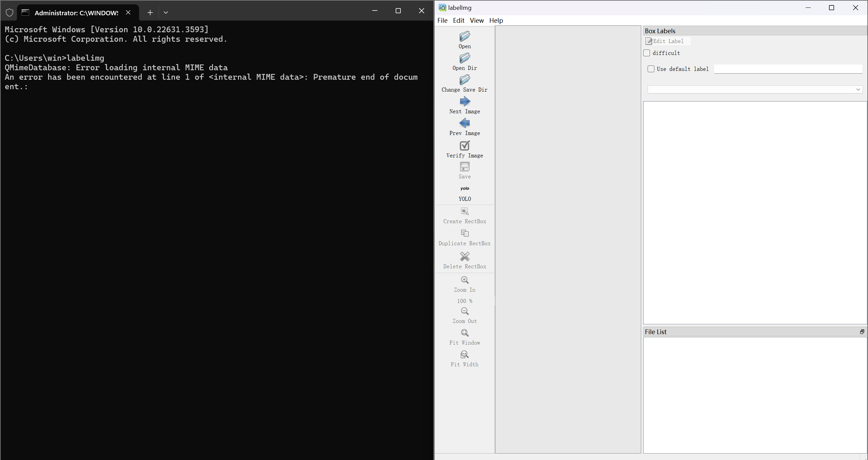This screenshot has width=868, height=460.
Task: Click inside the Box Labels list
Action: [755, 213]
